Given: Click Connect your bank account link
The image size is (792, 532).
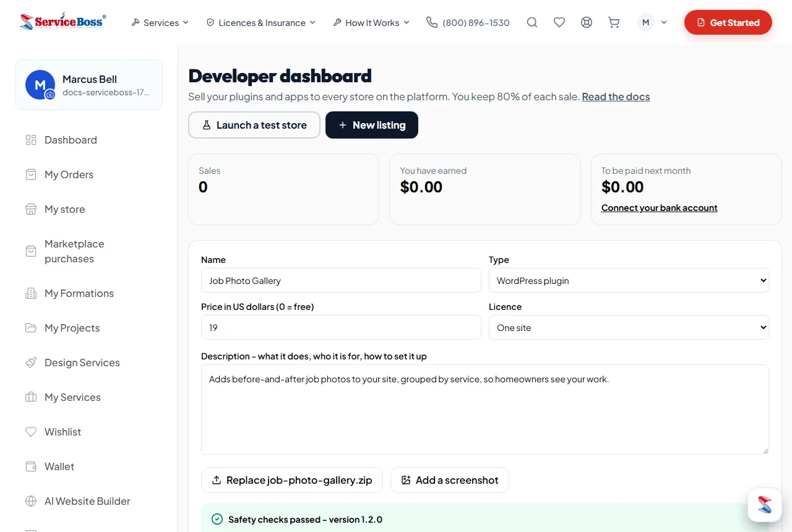Looking at the screenshot, I should coord(659,208).
